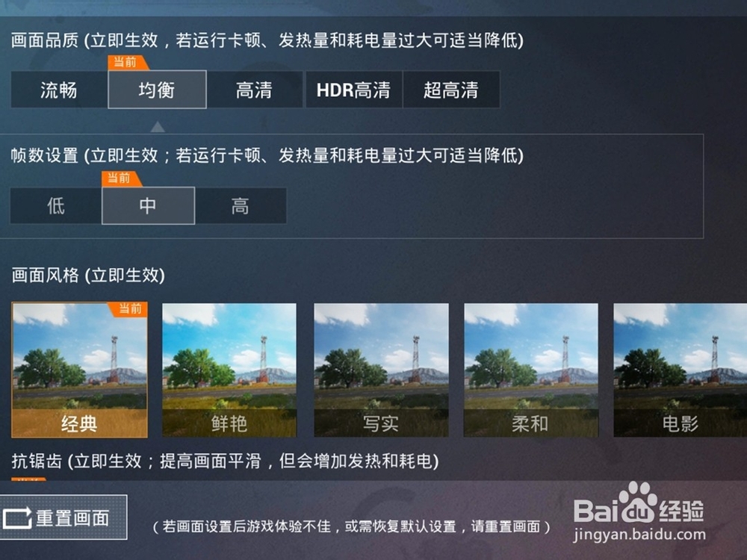Set frame rate to 低

56,206
